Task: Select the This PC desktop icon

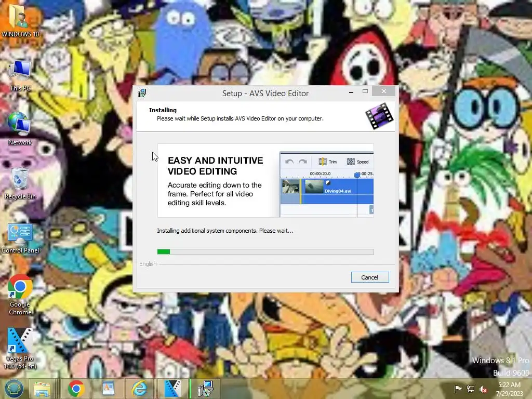Action: (20, 75)
